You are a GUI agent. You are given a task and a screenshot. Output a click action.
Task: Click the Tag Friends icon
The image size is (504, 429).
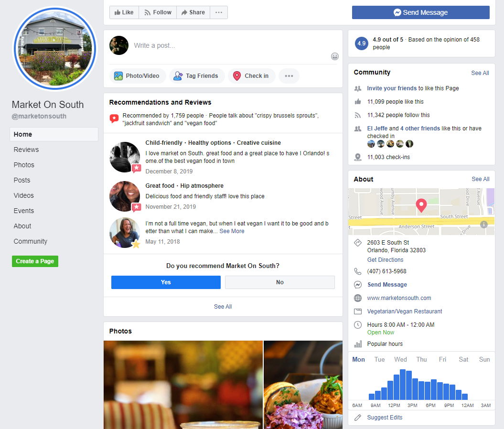click(178, 75)
